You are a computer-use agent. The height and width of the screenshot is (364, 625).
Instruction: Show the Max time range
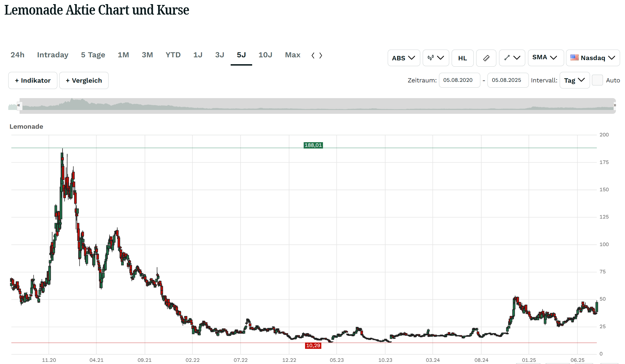click(293, 55)
